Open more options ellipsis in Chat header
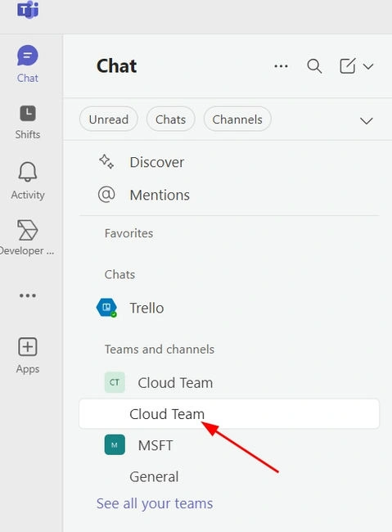 pos(281,66)
